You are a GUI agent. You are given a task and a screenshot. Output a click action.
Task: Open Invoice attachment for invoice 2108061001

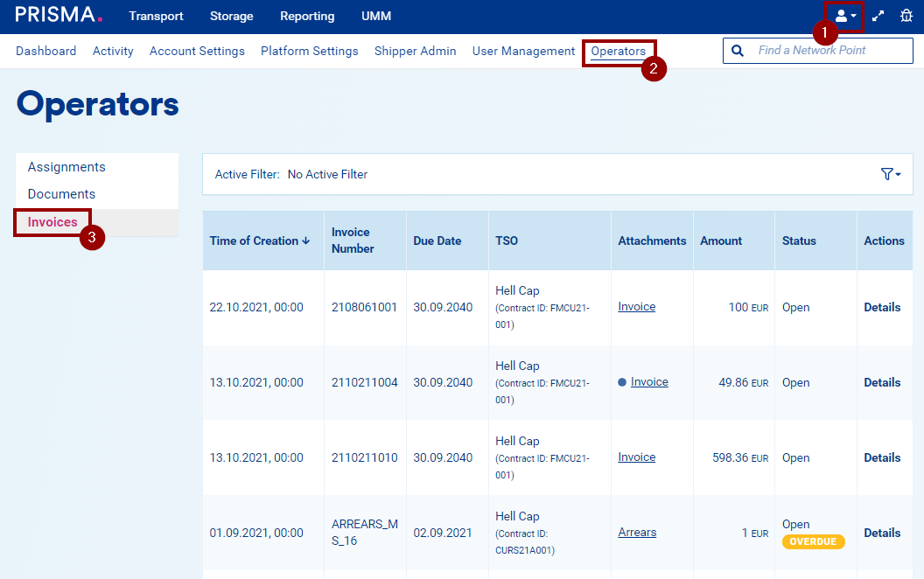point(636,307)
